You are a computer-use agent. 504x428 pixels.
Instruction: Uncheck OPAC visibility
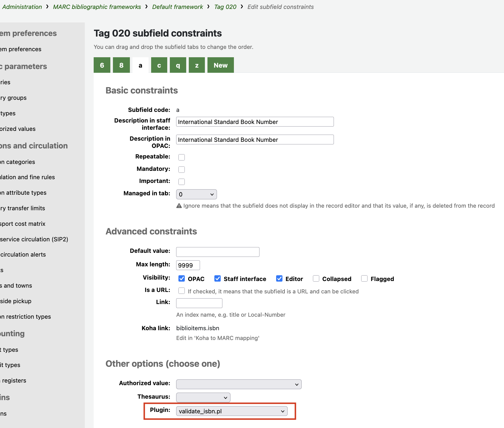tap(182, 278)
